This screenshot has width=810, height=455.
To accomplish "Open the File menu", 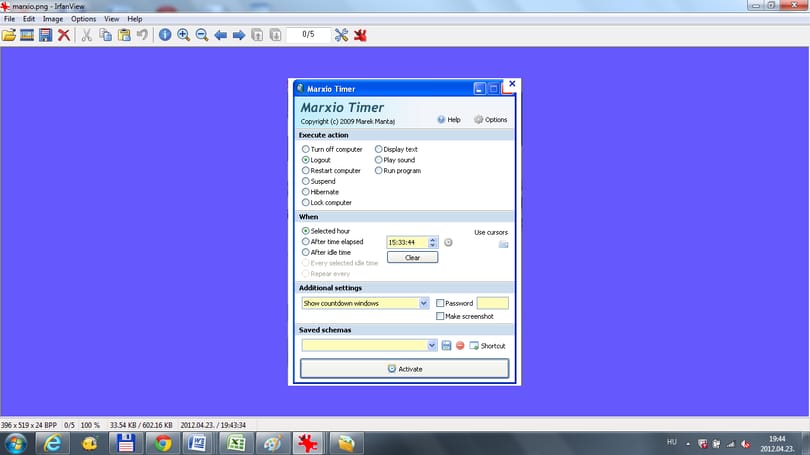I will click(9, 19).
